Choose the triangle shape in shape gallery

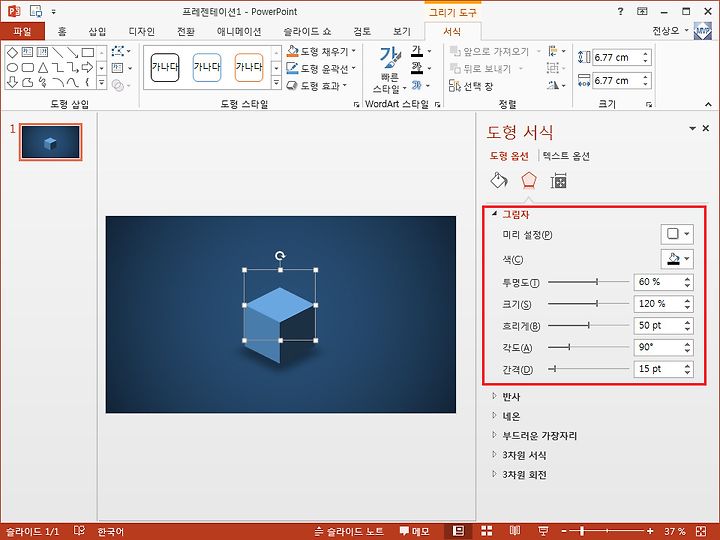click(x=43, y=68)
